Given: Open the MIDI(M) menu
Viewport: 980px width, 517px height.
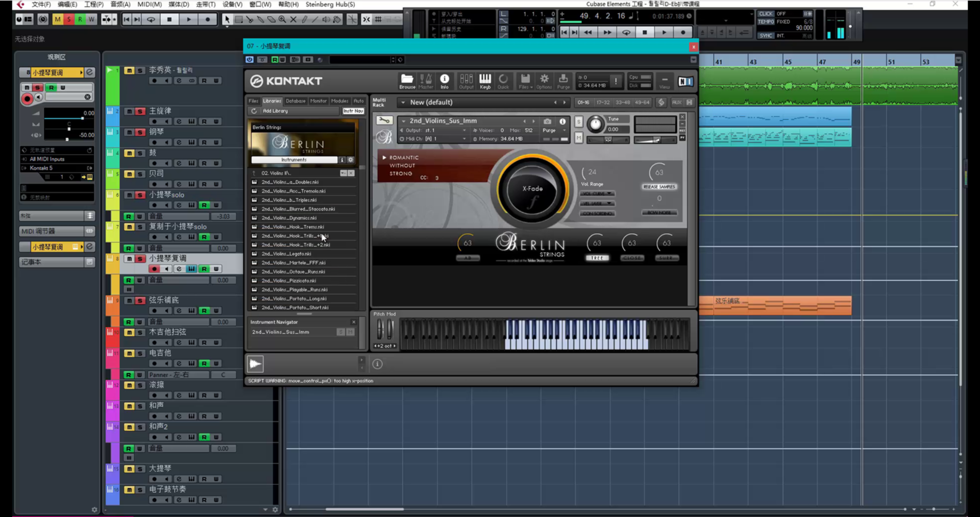Looking at the screenshot, I should 149,4.
